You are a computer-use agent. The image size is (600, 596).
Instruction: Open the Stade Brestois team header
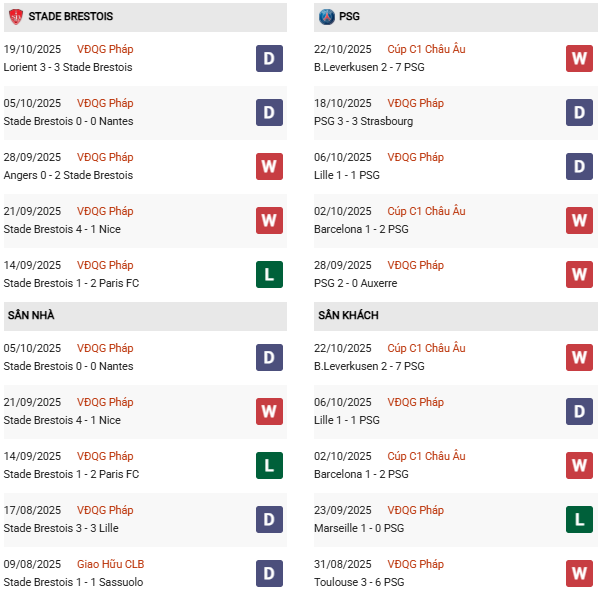(70, 17)
